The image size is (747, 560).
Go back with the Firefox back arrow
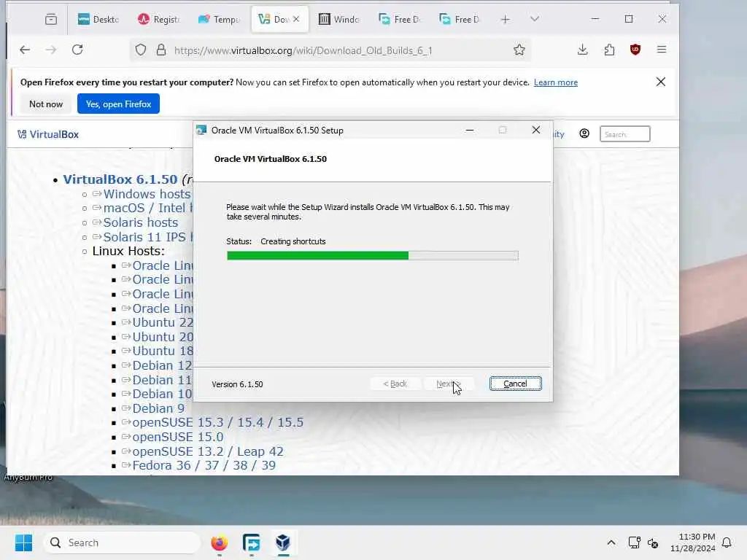(x=25, y=50)
